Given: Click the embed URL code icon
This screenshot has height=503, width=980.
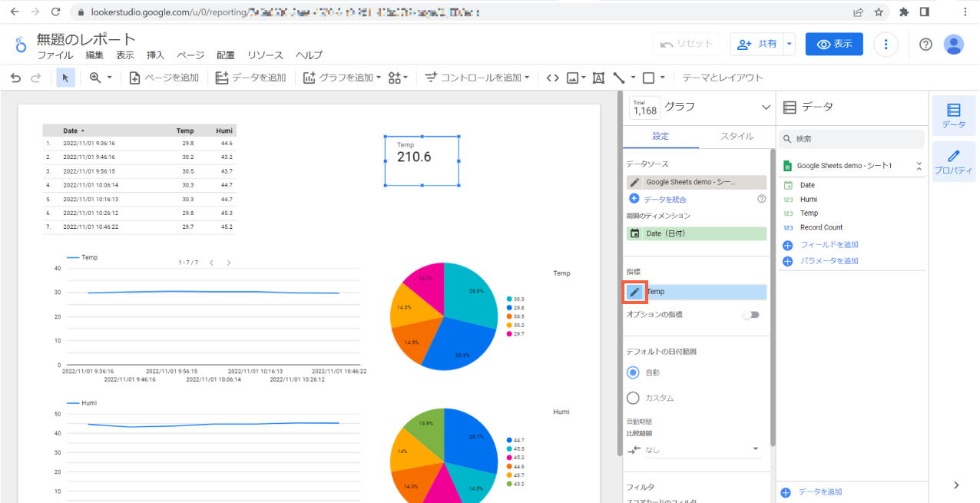Looking at the screenshot, I should 551,78.
